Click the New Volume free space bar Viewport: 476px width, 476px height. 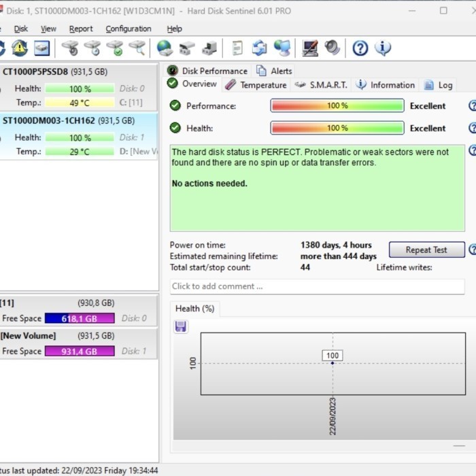point(80,352)
